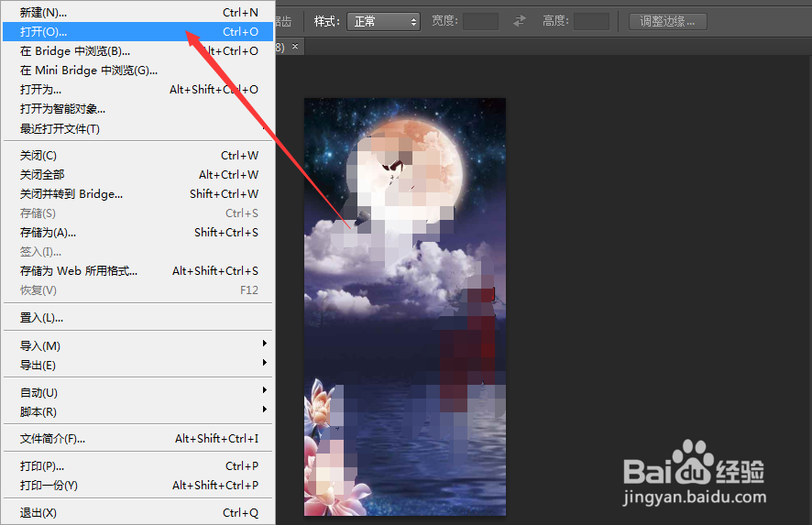Open 在 Bridge 中浏览(B)... entry

pos(138,50)
